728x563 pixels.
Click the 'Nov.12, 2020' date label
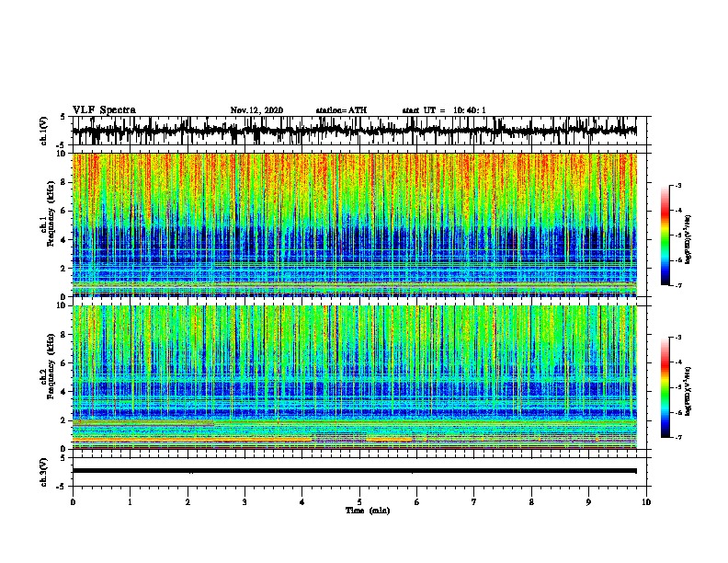(256, 110)
